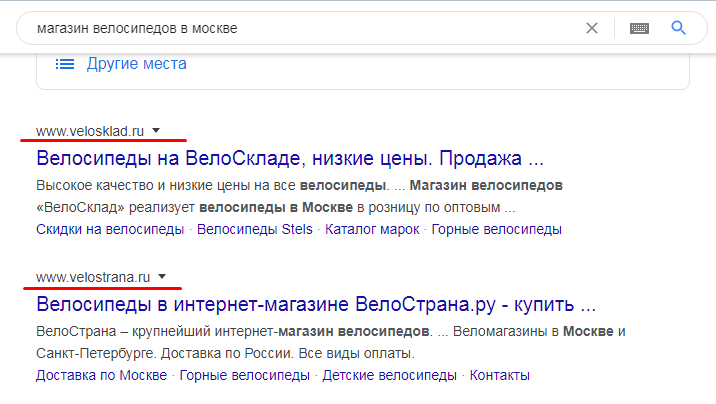The image size is (716, 404).
Task: Go to Детские велосипеды sitelink
Action: [391, 375]
